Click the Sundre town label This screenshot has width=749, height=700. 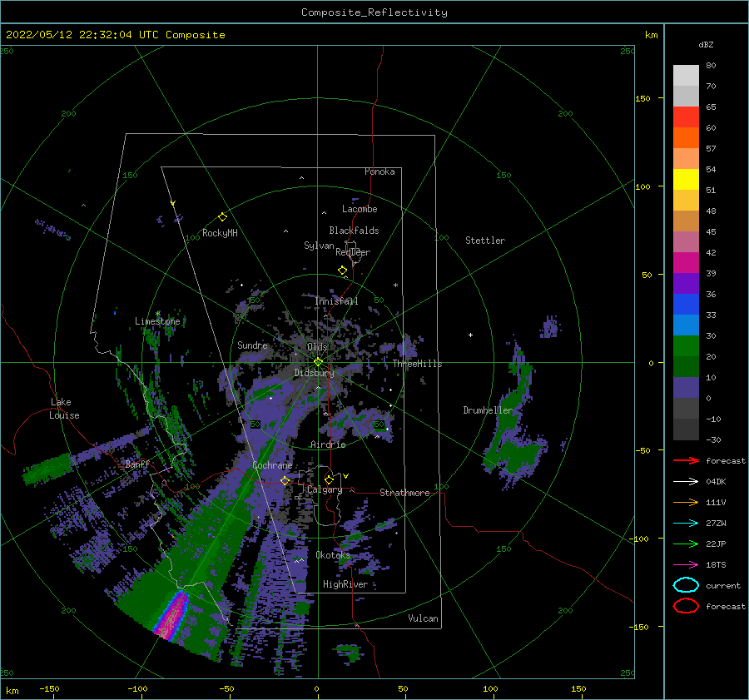[252, 345]
